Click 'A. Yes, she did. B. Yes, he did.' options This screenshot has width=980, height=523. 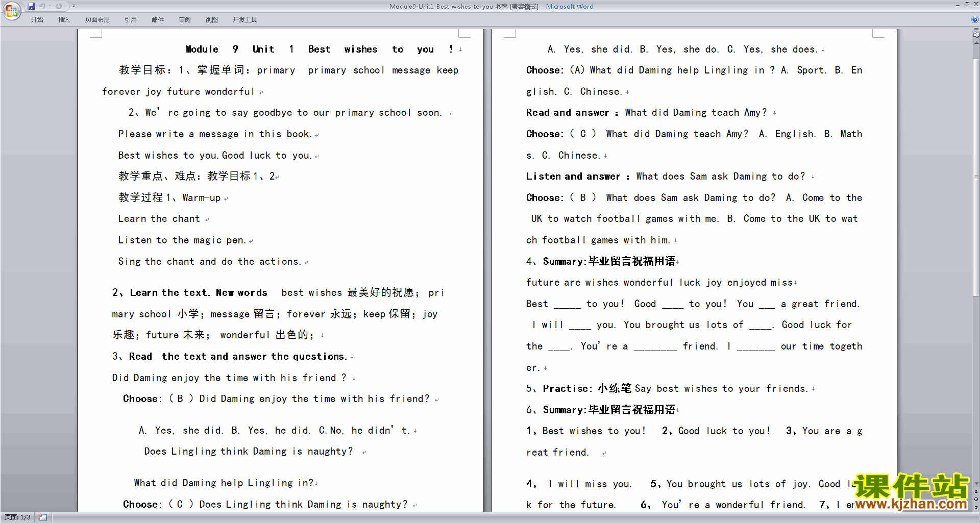click(274, 431)
